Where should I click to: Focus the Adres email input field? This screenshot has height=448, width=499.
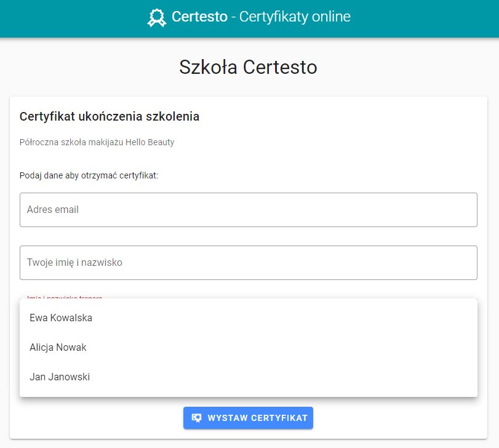(248, 210)
